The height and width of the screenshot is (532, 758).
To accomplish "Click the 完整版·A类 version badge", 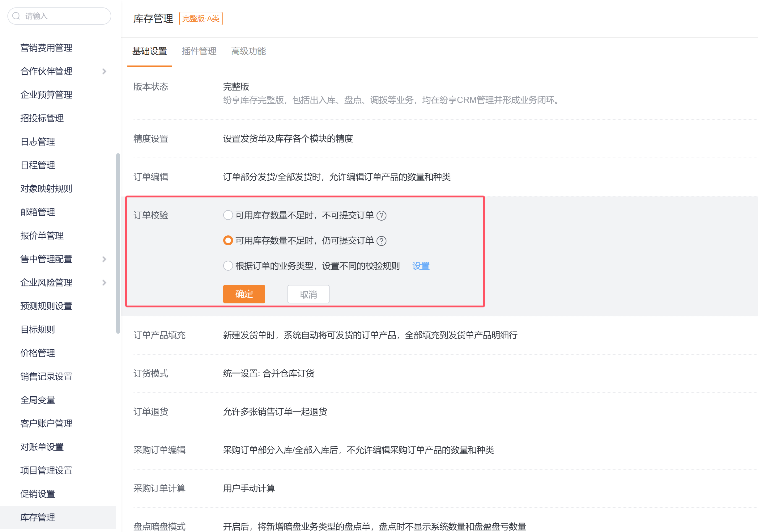I will pyautogui.click(x=201, y=19).
